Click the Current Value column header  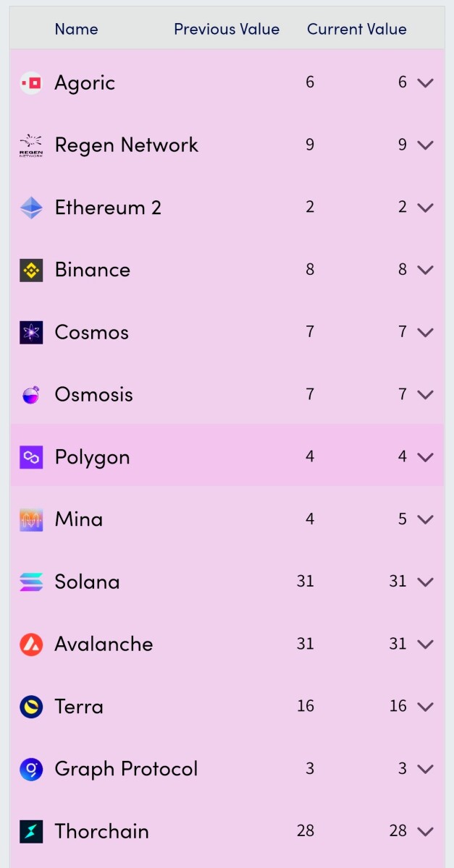357,29
